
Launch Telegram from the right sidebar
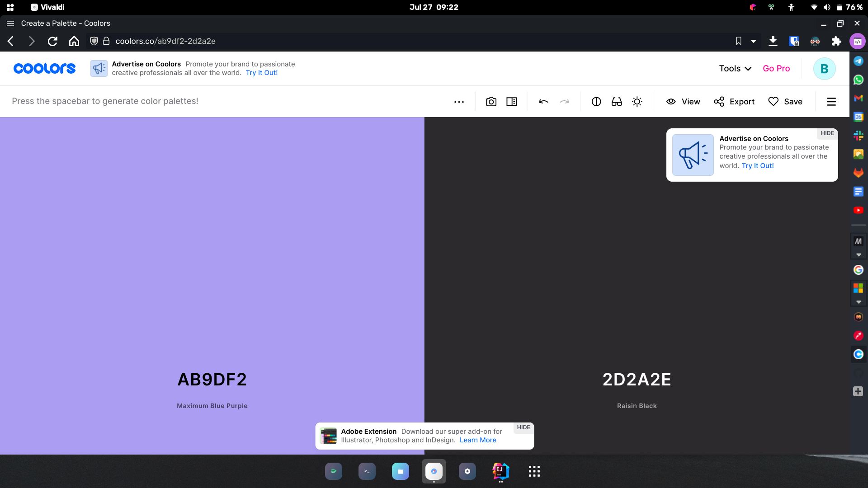coord(858,61)
